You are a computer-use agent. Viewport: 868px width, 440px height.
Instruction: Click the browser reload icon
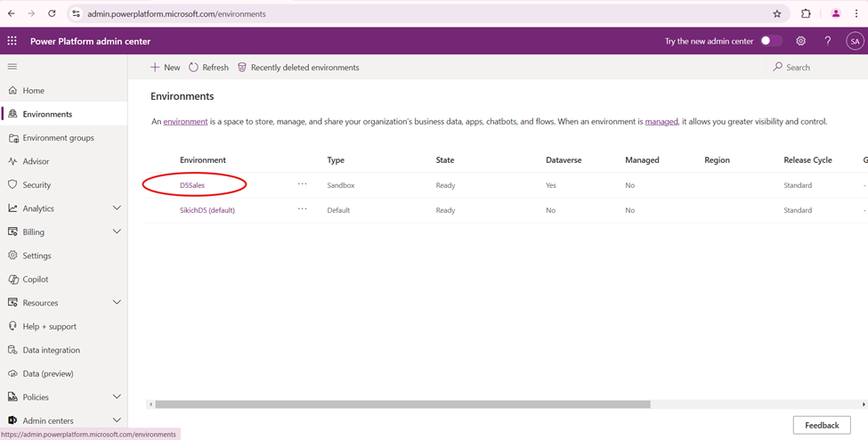click(x=52, y=14)
